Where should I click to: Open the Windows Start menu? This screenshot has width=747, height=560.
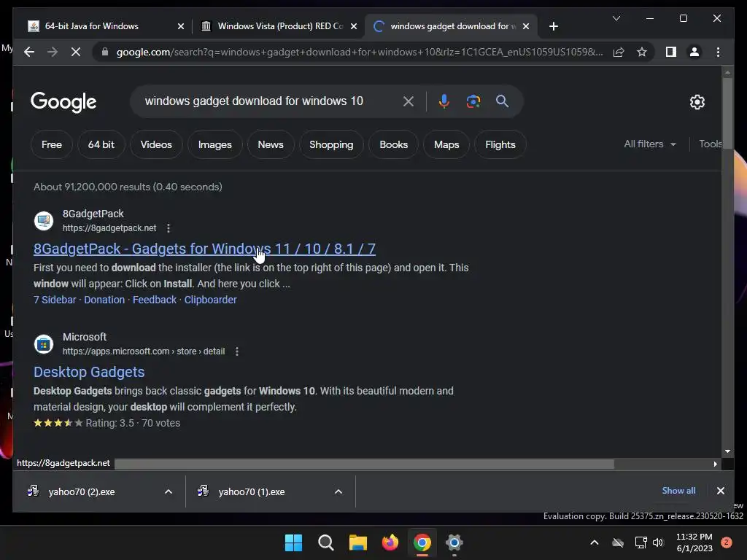coord(293,542)
